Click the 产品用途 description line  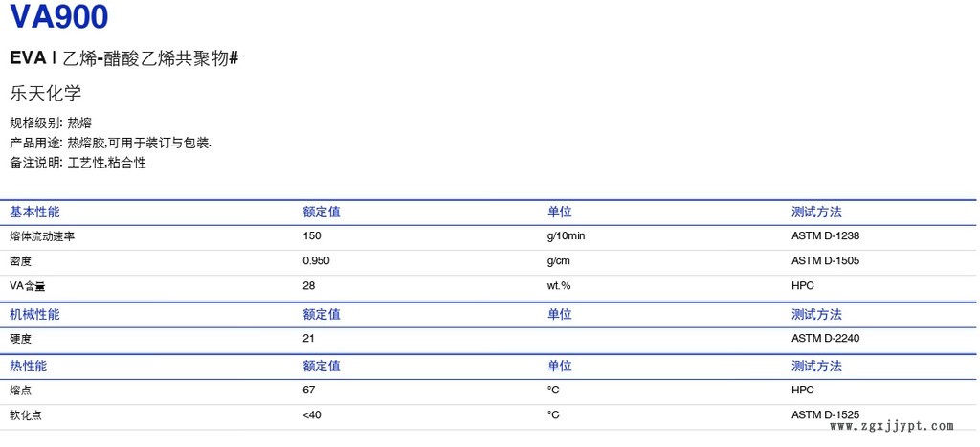(110, 143)
